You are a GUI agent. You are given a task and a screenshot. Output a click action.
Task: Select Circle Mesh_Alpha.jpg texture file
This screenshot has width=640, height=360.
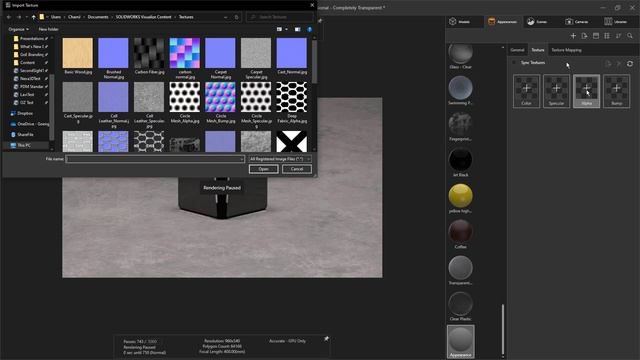(x=185, y=102)
